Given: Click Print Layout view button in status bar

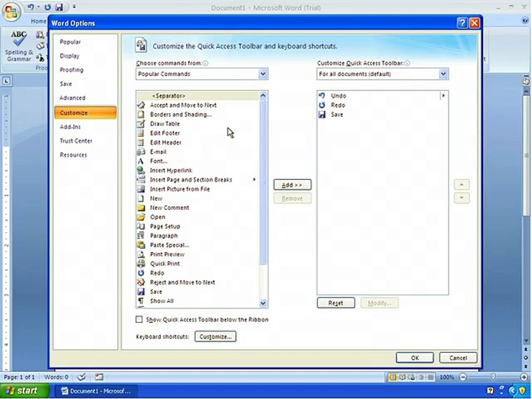Looking at the screenshot, I should (x=392, y=377).
